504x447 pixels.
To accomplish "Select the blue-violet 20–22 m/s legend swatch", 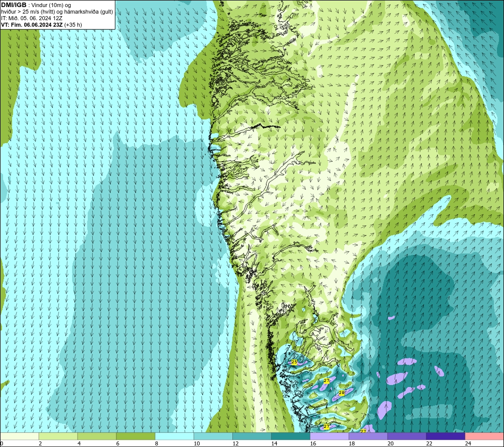I will pyautogui.click(x=407, y=436).
